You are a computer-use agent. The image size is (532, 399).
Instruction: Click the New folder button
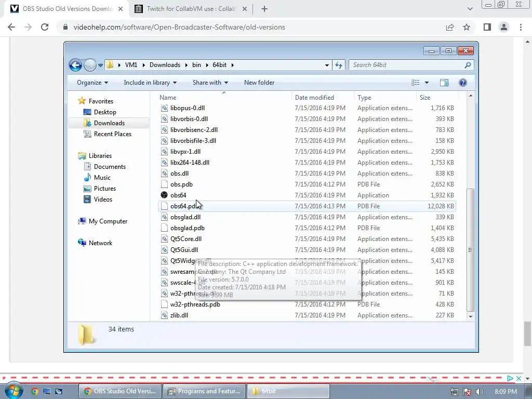(x=259, y=83)
